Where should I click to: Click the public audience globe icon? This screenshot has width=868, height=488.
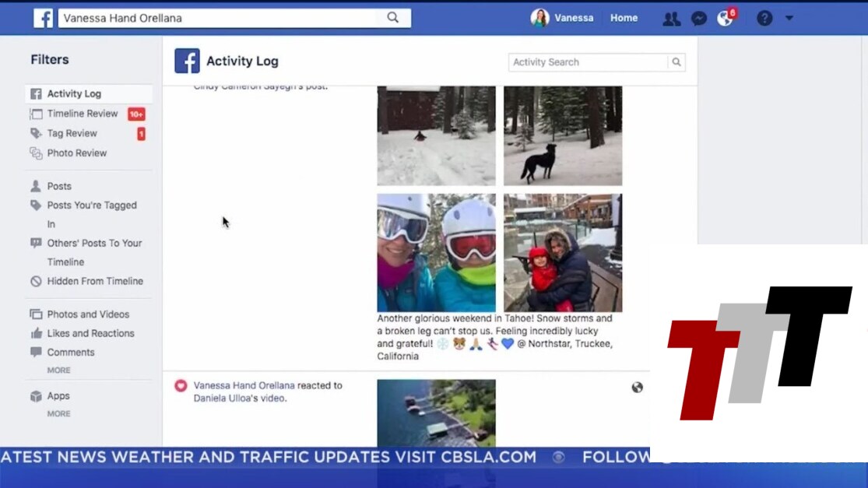637,388
